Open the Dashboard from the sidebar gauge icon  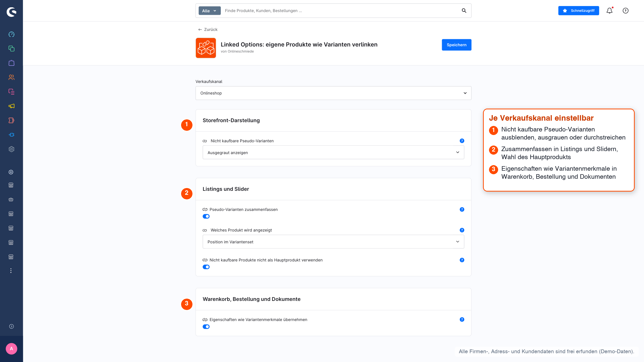[11, 34]
